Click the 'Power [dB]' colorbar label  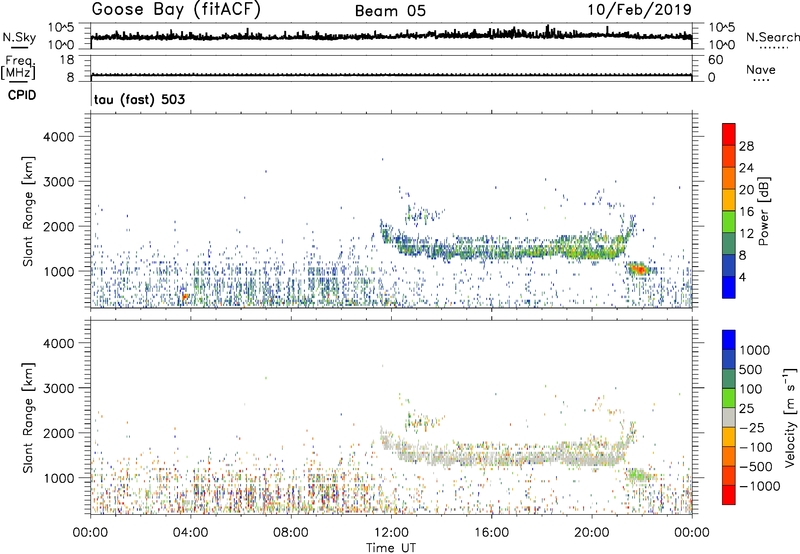pos(763,211)
